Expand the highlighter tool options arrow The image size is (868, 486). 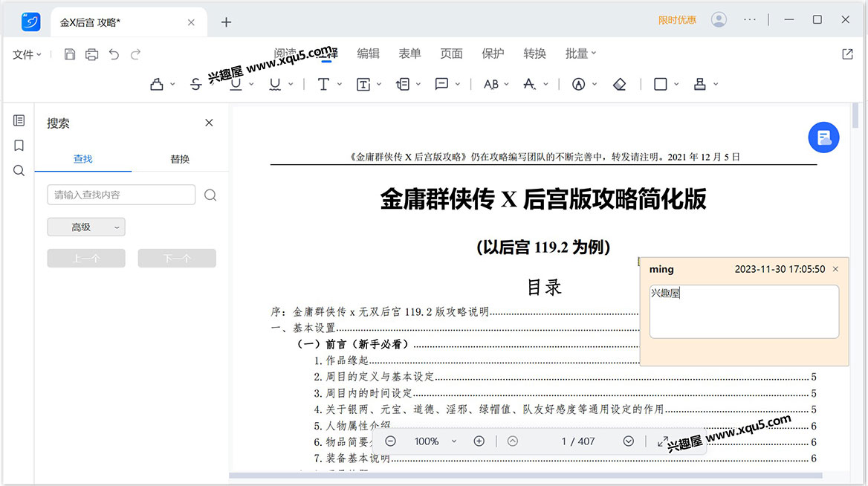(172, 84)
